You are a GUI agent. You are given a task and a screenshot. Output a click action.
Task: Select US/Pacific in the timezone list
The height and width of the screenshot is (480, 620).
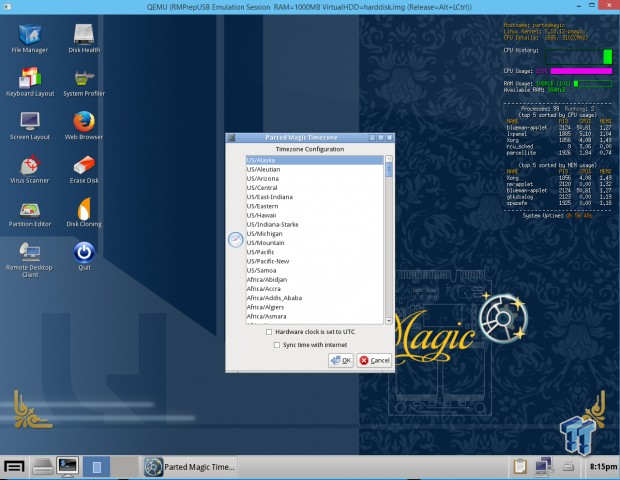(315, 252)
